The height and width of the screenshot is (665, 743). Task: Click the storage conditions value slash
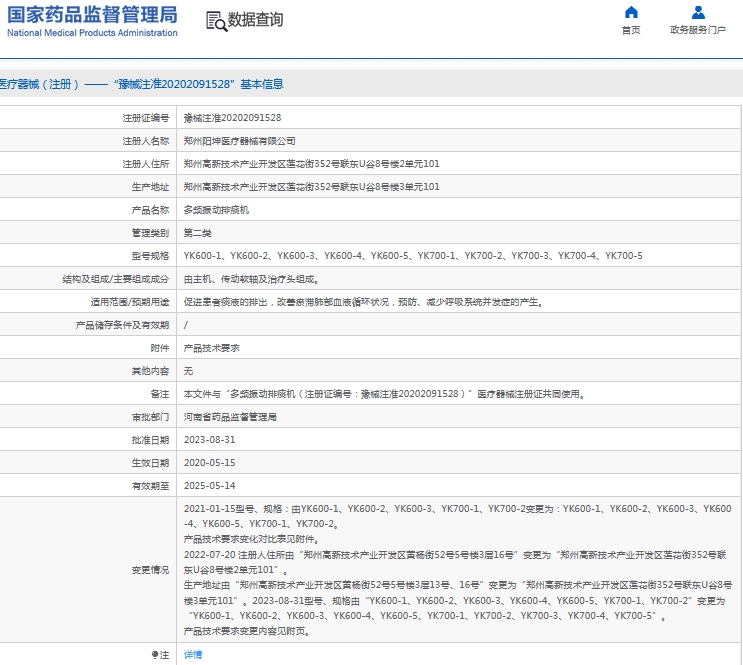point(186,325)
